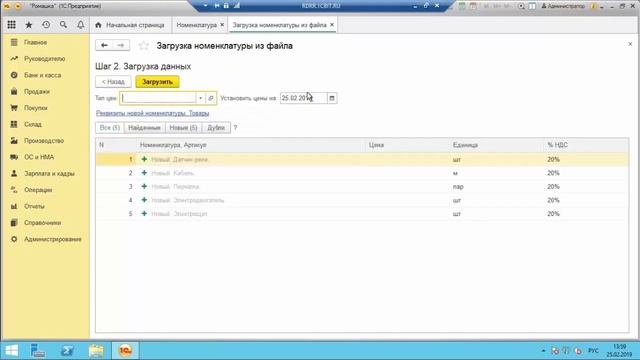Click green plus icon in row 3 Перчатки
Screen dimensions: 640x360
(x=144, y=186)
